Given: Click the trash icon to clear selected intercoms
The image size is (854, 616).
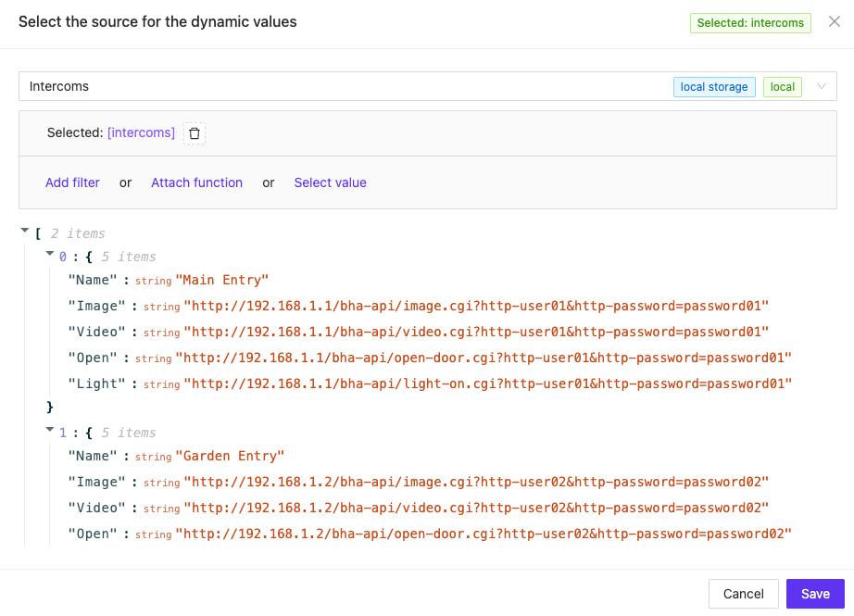Looking at the screenshot, I should [194, 132].
